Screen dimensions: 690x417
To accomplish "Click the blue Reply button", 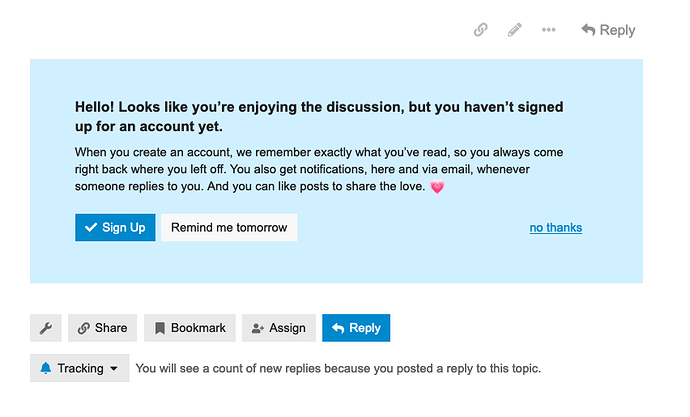I will [x=356, y=328].
